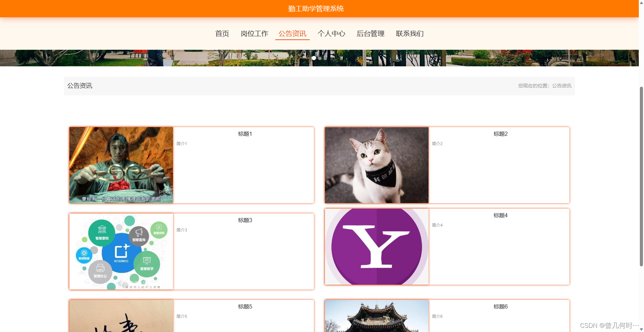Open the cat photo thumbnail of 标题2
Viewport: 644px width, 332px height.
pos(377,165)
